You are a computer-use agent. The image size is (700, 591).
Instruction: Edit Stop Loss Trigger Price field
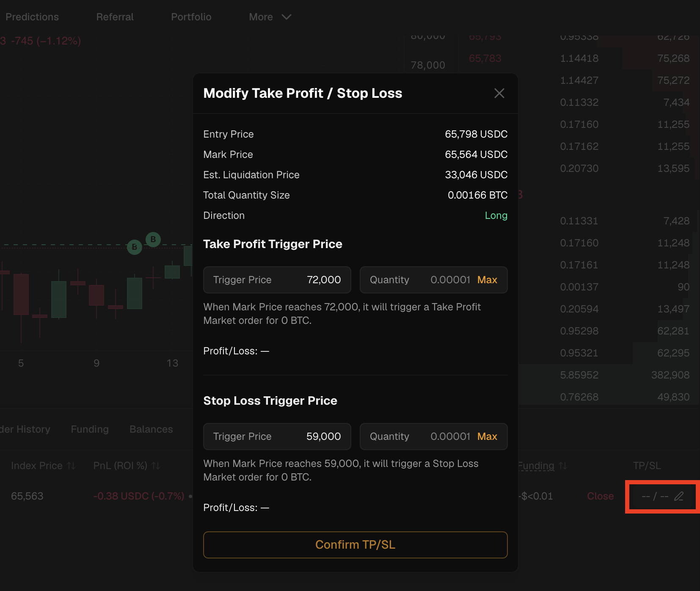[x=277, y=436]
